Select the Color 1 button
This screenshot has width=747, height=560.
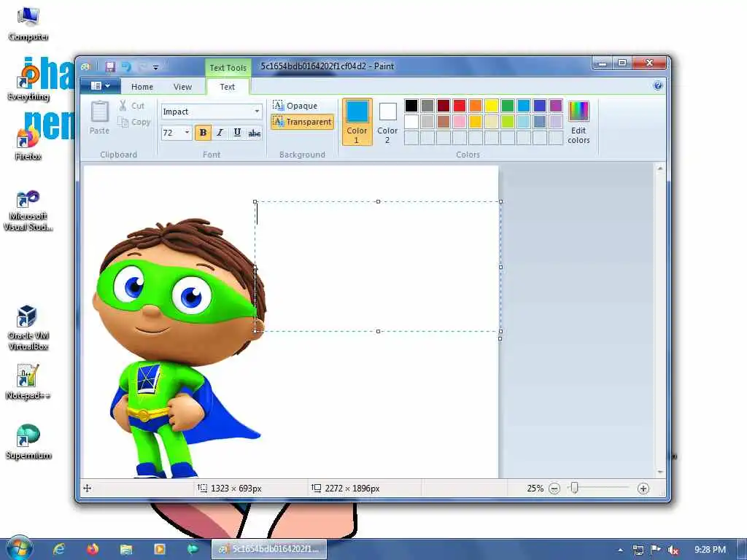point(357,122)
